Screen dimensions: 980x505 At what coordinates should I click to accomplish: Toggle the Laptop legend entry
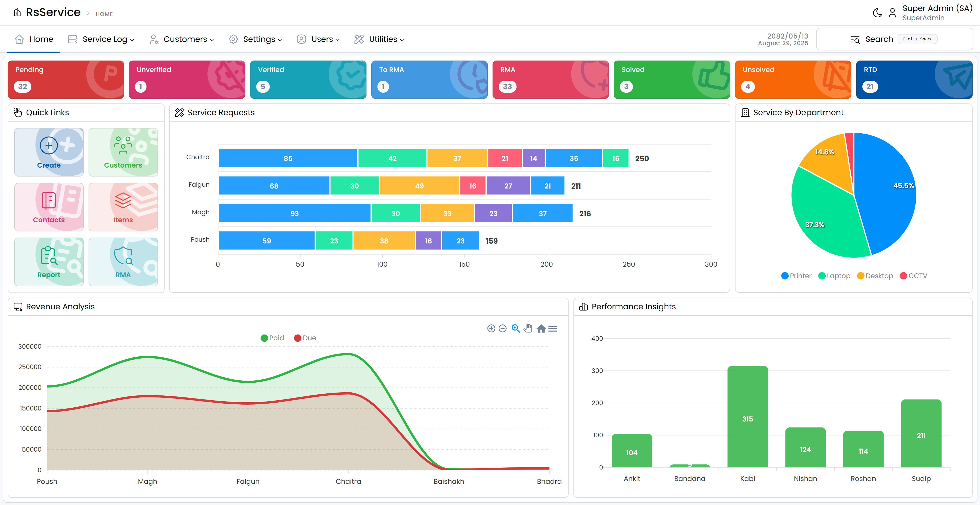tap(834, 276)
